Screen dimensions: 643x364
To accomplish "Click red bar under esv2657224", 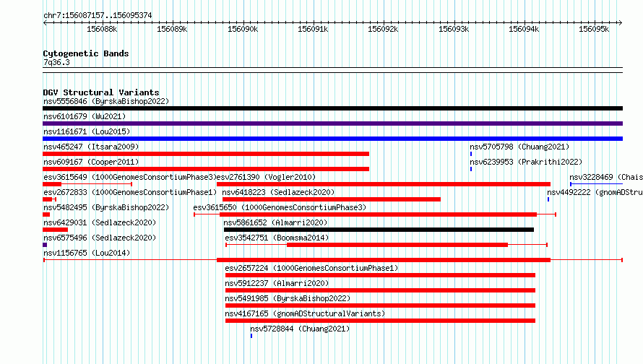I will (380, 275).
